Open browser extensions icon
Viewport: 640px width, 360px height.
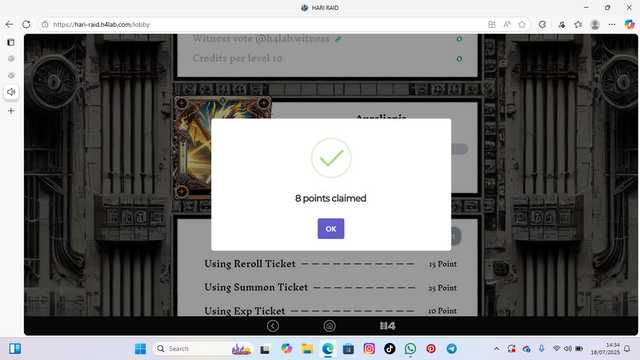click(x=542, y=24)
